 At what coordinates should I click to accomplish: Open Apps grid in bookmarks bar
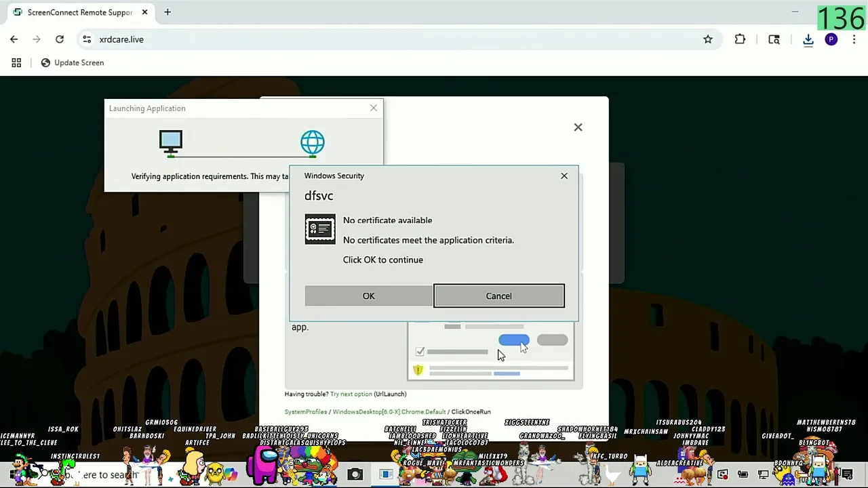(16, 62)
